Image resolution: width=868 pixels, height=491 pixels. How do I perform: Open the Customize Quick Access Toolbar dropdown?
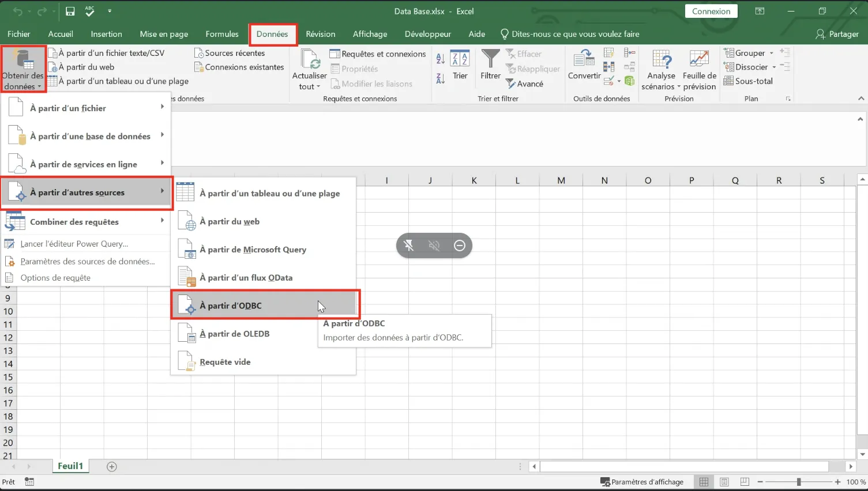pyautogui.click(x=110, y=11)
